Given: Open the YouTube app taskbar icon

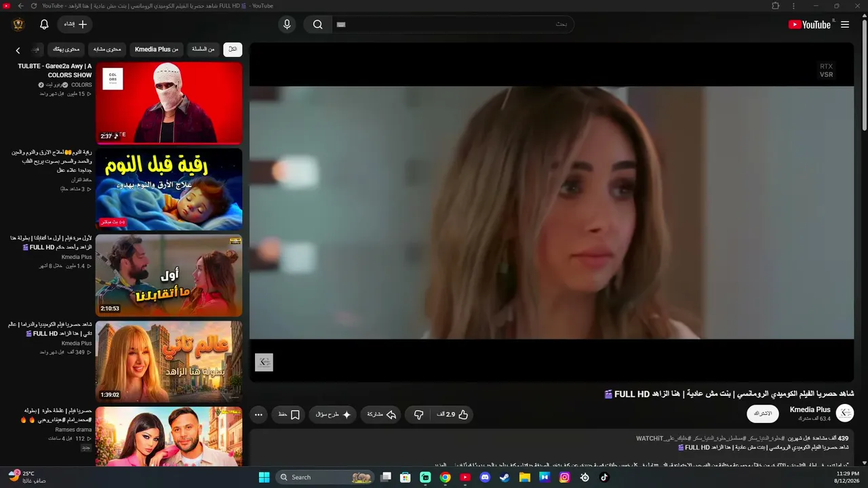Looking at the screenshot, I should tap(465, 477).
